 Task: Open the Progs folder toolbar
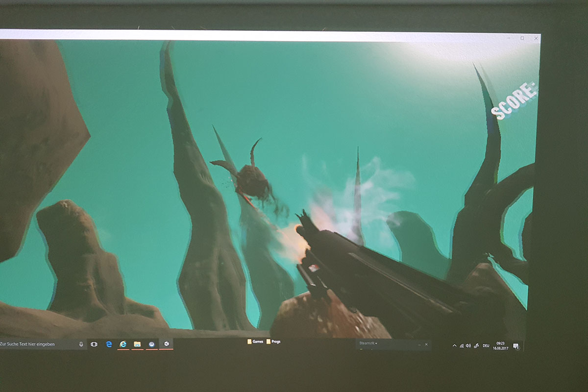(273, 342)
